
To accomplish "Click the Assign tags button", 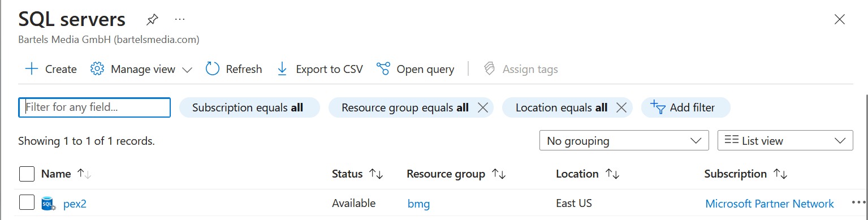I will click(520, 69).
